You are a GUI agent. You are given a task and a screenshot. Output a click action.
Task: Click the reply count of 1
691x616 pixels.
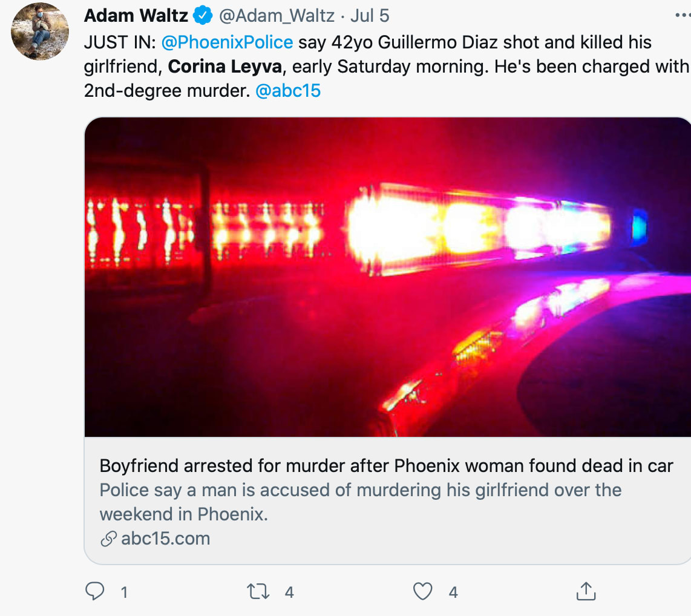124,592
